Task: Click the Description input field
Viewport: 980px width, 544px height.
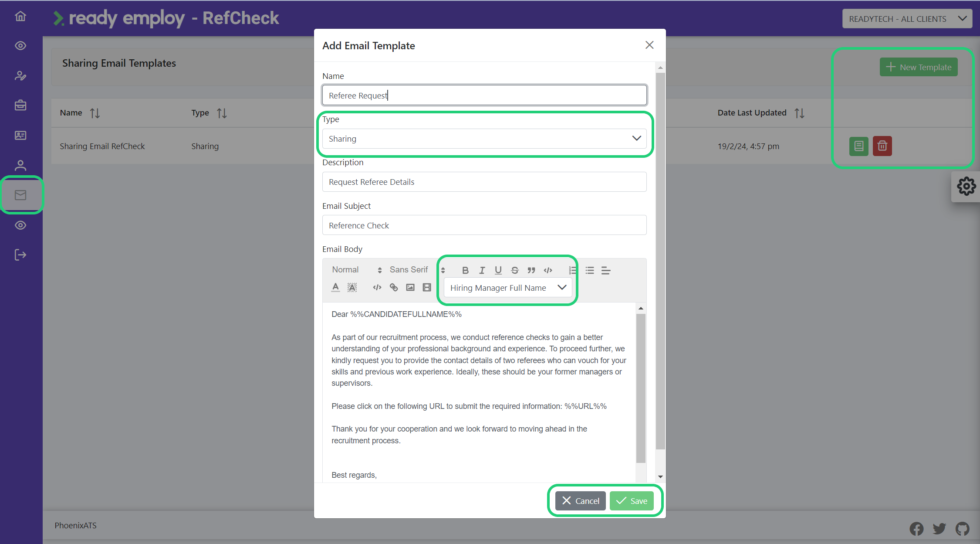Action: point(484,182)
